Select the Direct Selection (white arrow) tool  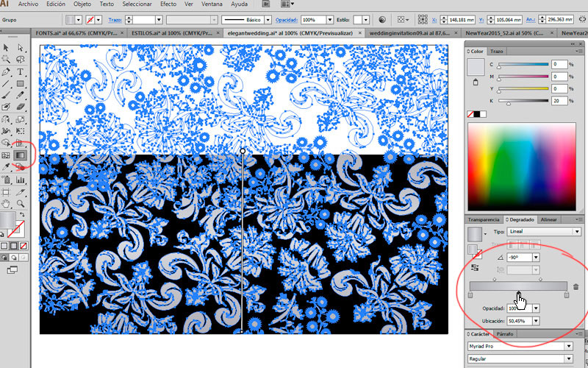click(x=21, y=48)
